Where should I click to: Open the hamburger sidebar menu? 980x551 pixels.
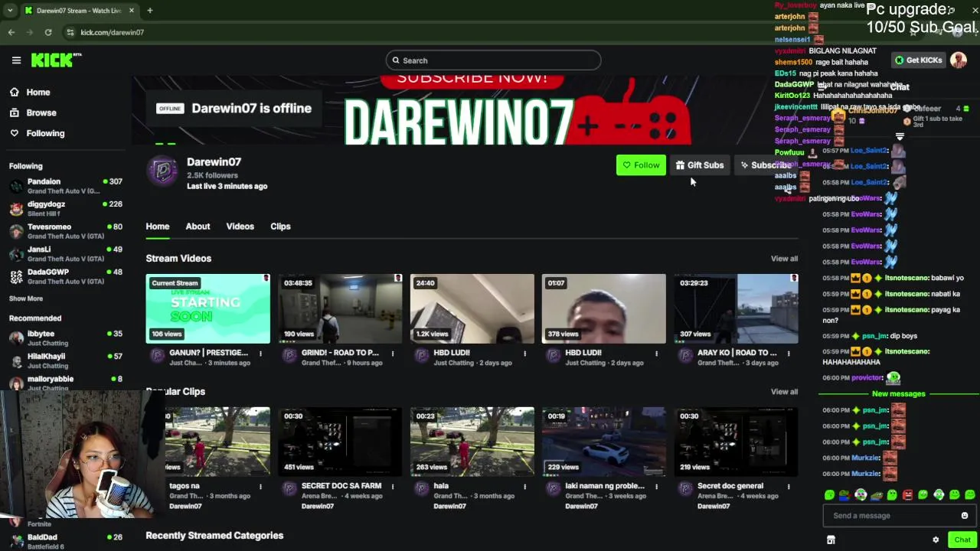click(16, 60)
